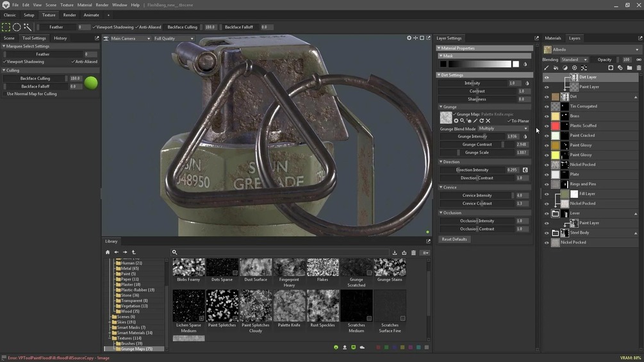Select the lasso selection tool
Screen dimensions: 644x362
click(x=17, y=27)
